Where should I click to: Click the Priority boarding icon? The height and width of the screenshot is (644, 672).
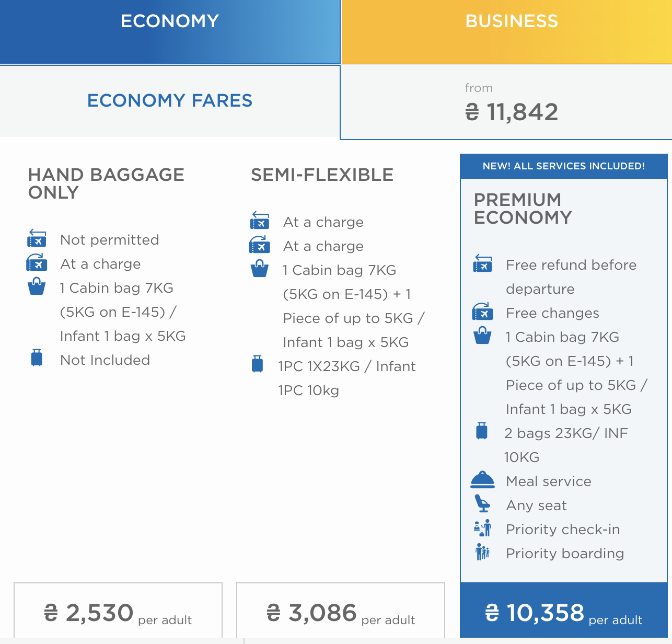point(482,552)
